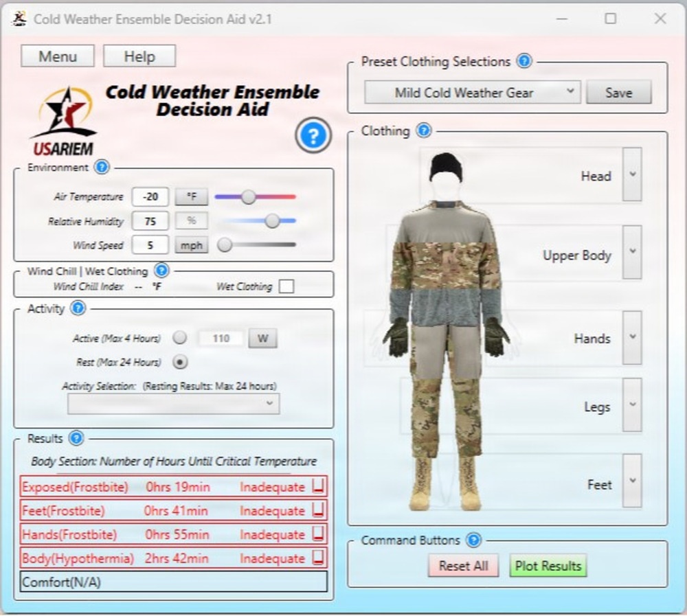Viewport: 687px width, 616px height.
Task: Show help for Command Buttons
Action: [473, 540]
